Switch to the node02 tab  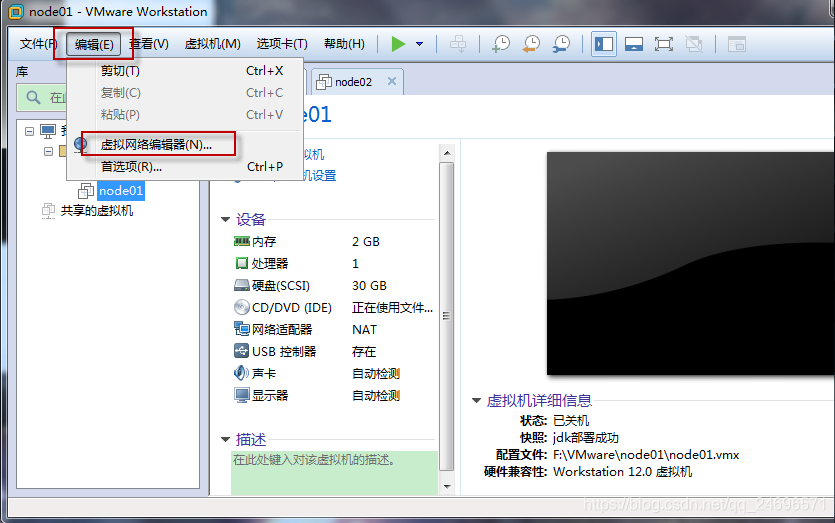(x=357, y=81)
